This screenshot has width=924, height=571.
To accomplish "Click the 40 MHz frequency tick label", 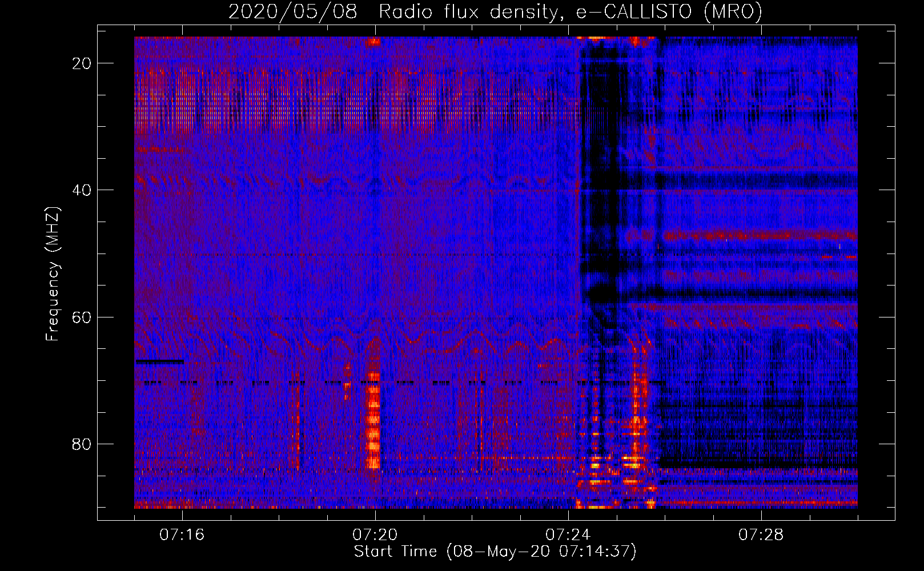I will tap(82, 190).
